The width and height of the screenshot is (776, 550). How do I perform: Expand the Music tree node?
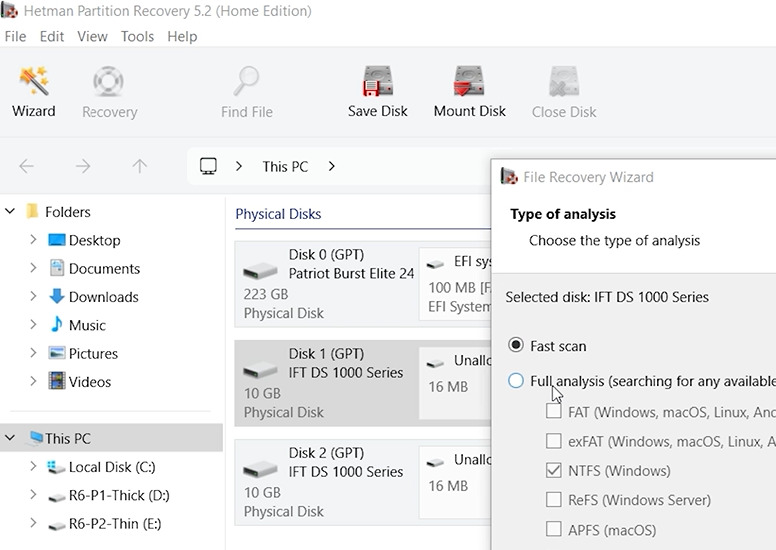pos(33,324)
